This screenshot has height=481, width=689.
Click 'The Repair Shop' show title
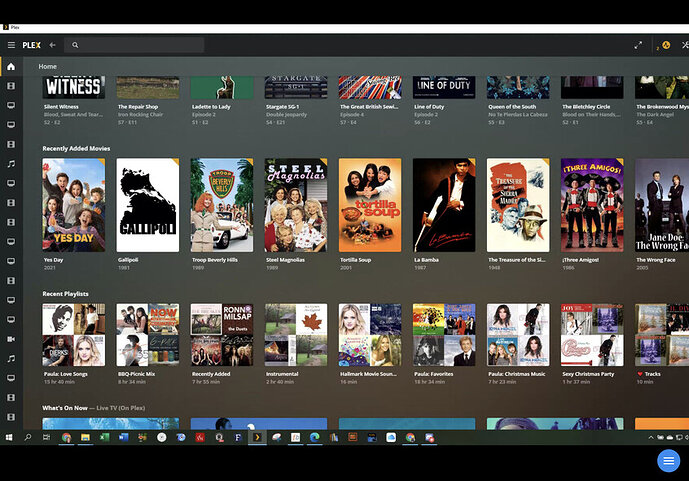coord(138,106)
